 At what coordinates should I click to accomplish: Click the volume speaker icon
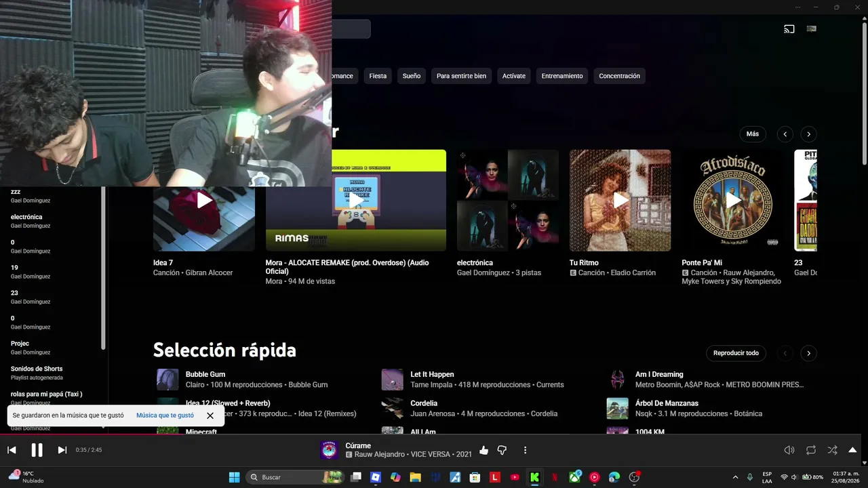click(789, 450)
